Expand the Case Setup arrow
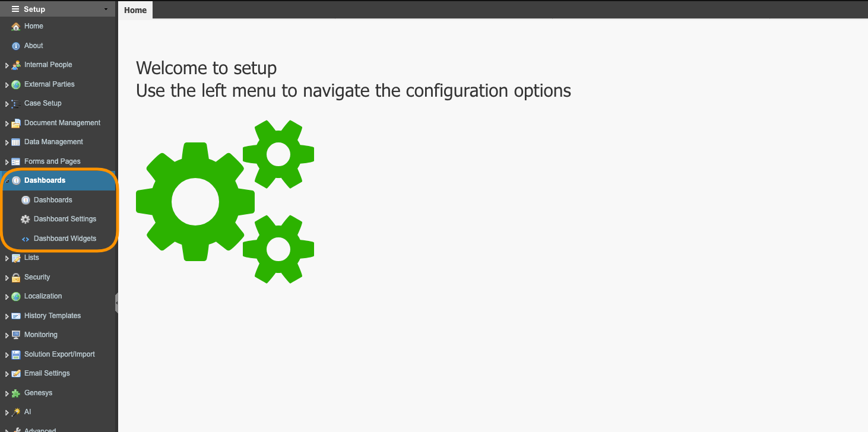 [x=7, y=104]
